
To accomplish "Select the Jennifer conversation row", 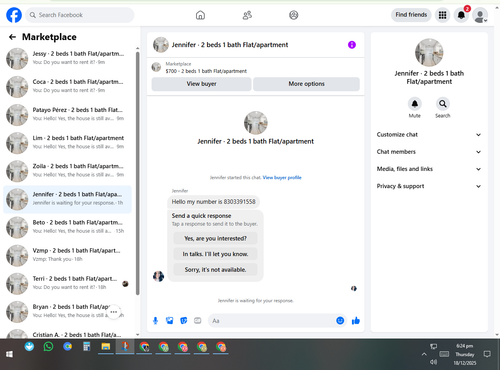I will 67,199.
